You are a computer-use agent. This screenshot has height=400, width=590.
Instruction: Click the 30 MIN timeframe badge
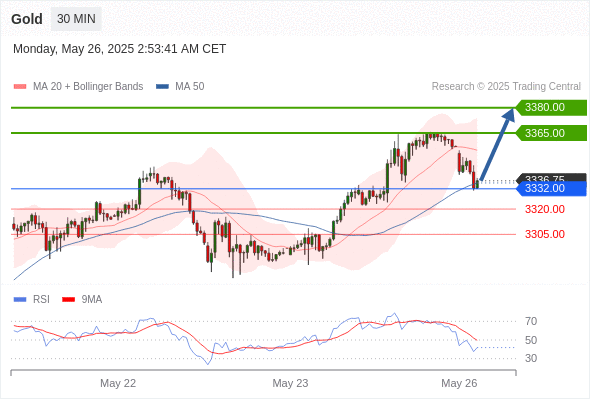coord(76,19)
